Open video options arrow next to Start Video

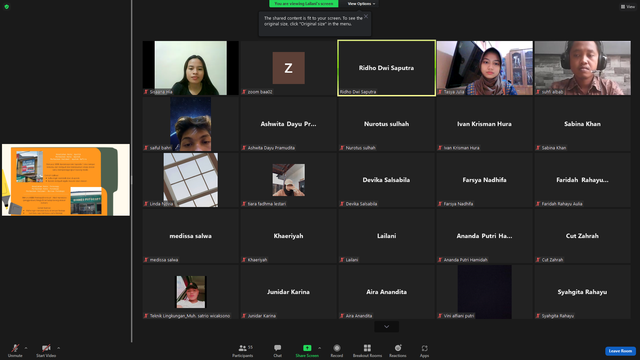pyautogui.click(x=58, y=348)
